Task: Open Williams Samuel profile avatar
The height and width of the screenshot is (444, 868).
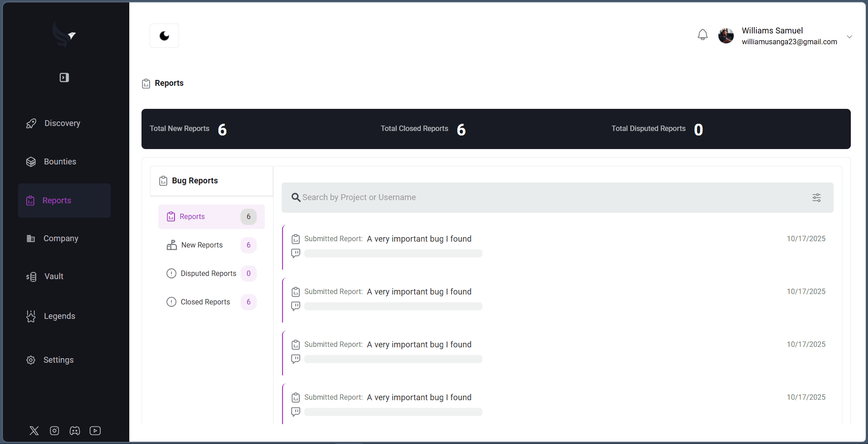Action: click(x=726, y=36)
